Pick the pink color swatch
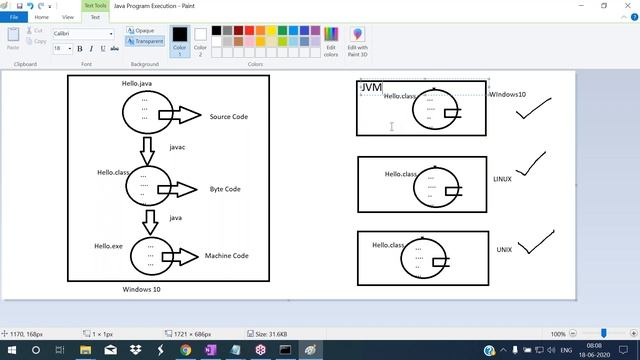Screen dimensions: 640x360 click(249, 41)
